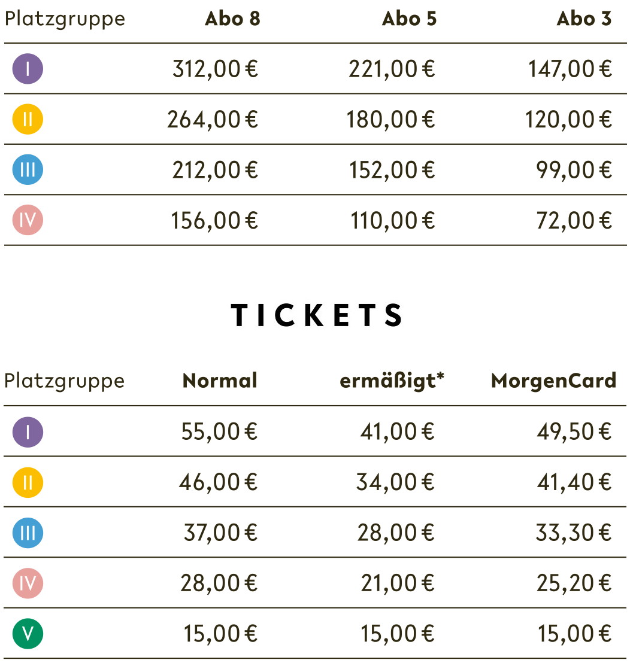The width and height of the screenshot is (630, 672).
Task: Click the 72,00 € Abo 3 price
Action: coord(574,221)
